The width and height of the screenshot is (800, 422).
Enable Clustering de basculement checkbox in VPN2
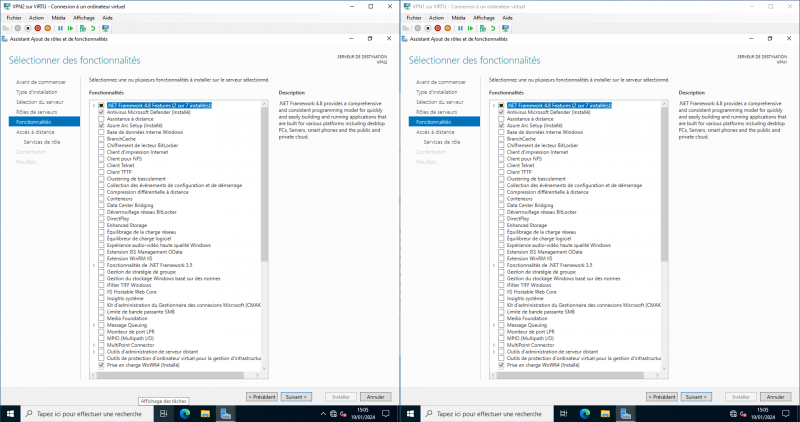pos(101,179)
